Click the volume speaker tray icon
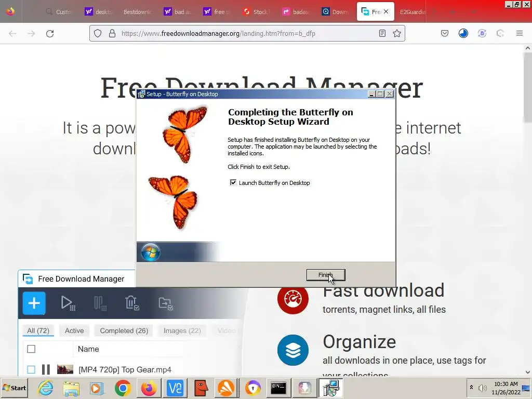This screenshot has height=399, width=532. tap(482, 388)
